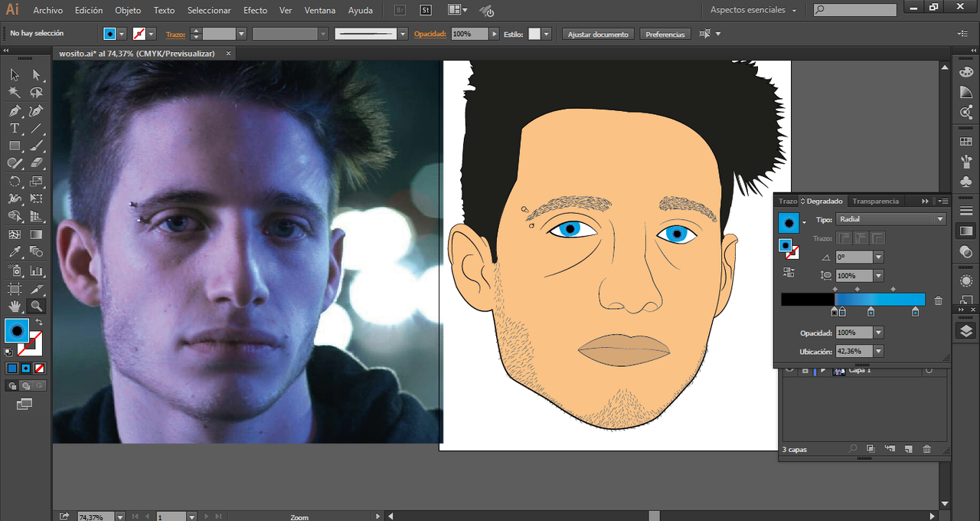Activate the Hand tool
This screenshot has width=980, height=521.
(15, 306)
